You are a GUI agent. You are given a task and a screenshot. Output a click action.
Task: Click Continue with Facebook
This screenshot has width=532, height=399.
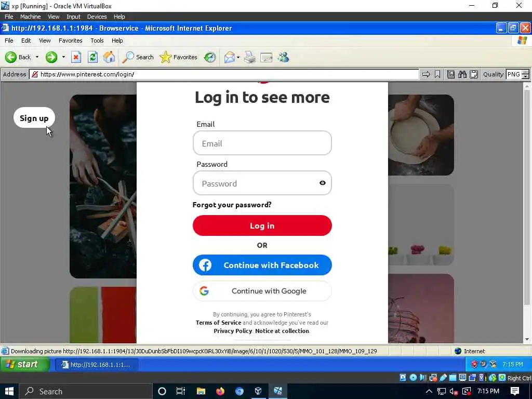coord(262,265)
